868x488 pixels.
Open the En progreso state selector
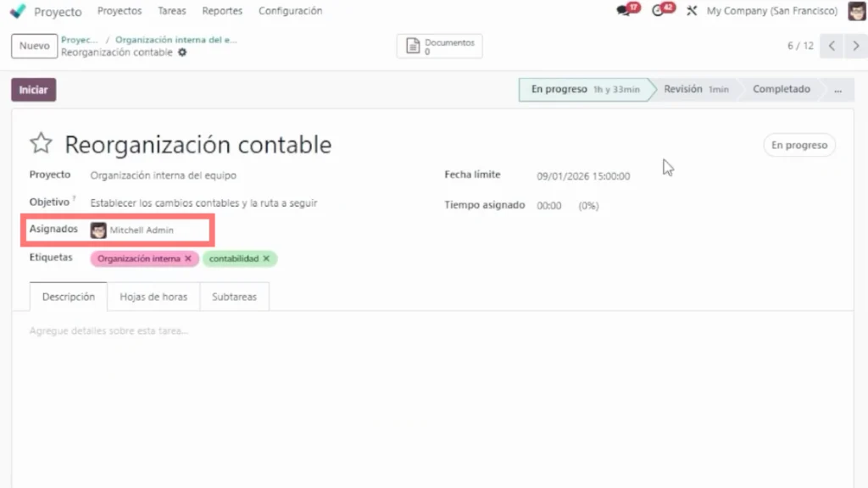coord(798,145)
